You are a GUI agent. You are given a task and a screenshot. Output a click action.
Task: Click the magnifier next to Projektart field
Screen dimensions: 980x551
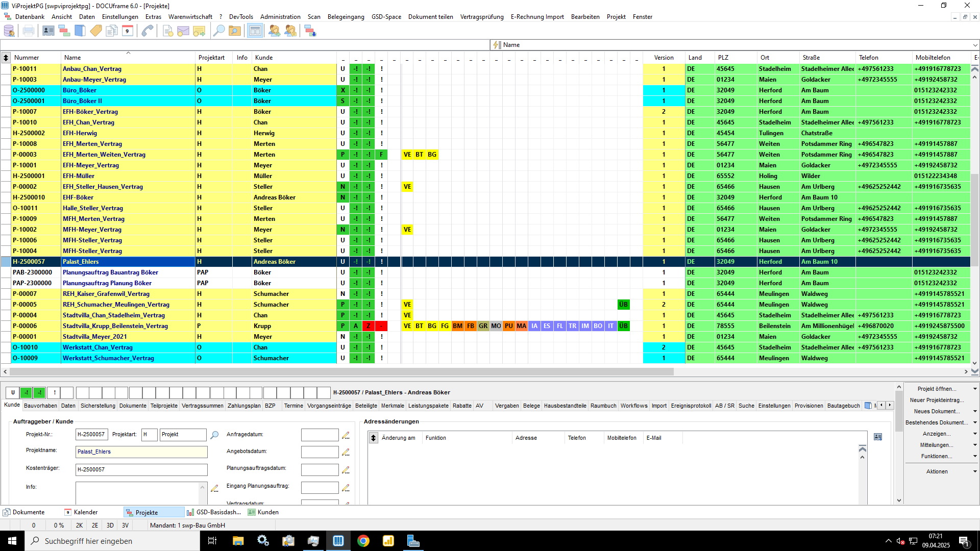tap(214, 435)
